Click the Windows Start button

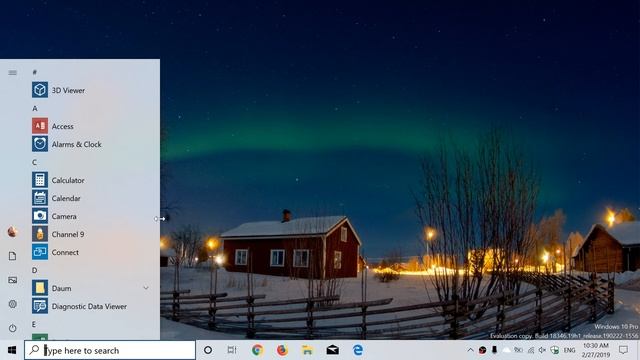pyautogui.click(x=12, y=350)
